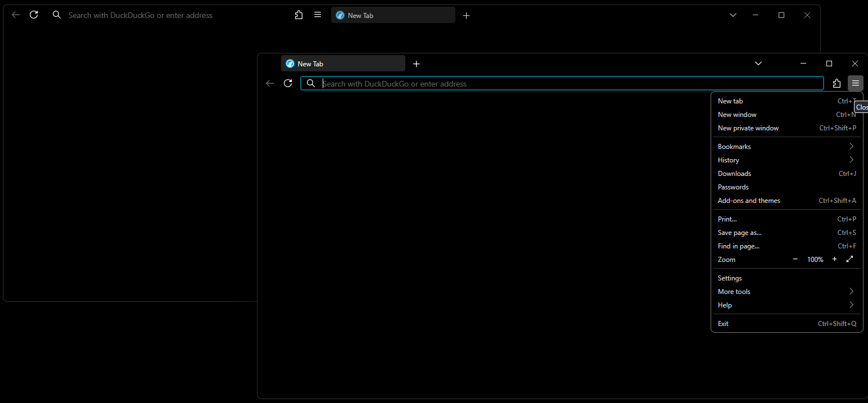This screenshot has height=403, width=868.
Task: Click the back arrow in the front window
Action: coord(270,83)
